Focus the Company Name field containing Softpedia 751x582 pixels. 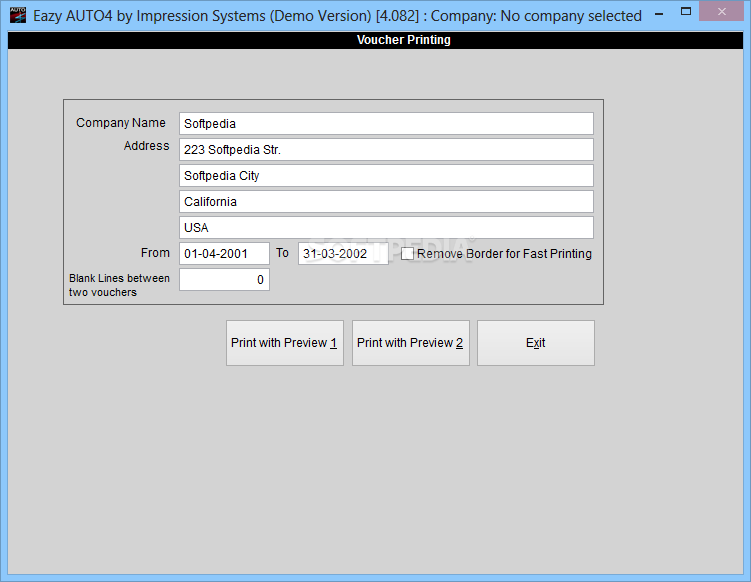click(386, 124)
